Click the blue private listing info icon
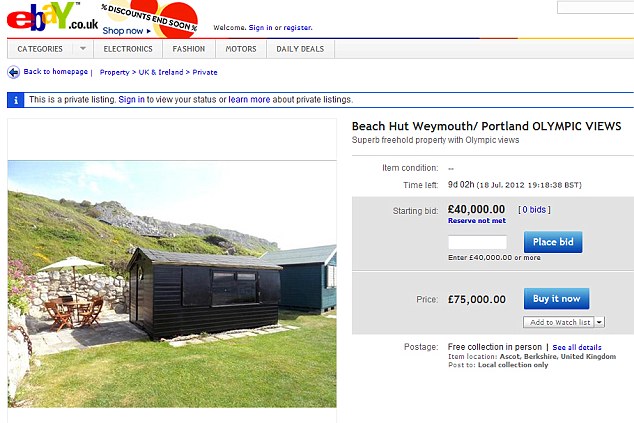Screen dimensions: 634x423 15,100
